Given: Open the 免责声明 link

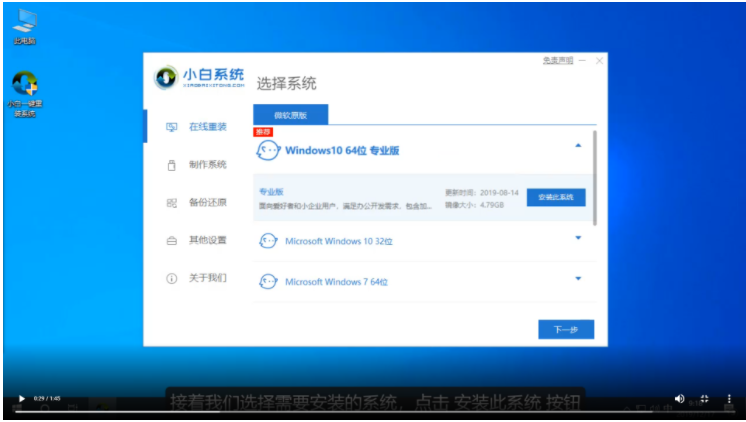Looking at the screenshot, I should 558,60.
